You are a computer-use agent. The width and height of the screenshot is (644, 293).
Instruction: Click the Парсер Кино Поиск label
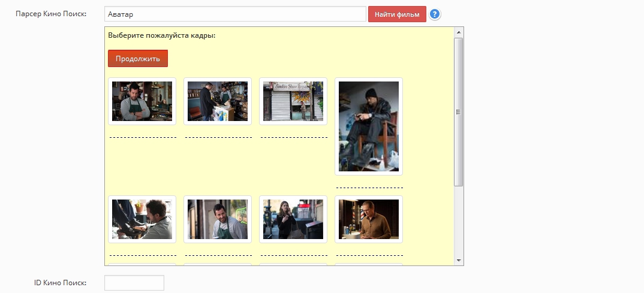(x=51, y=14)
